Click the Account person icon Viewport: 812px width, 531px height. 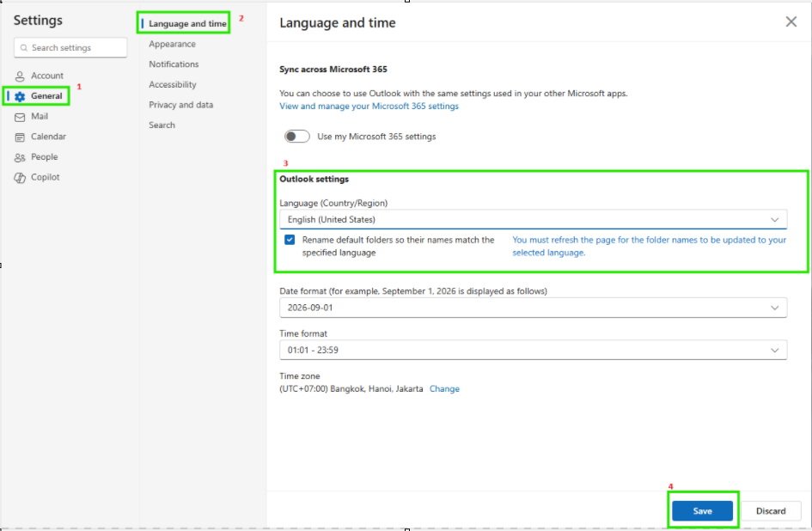pyautogui.click(x=20, y=76)
